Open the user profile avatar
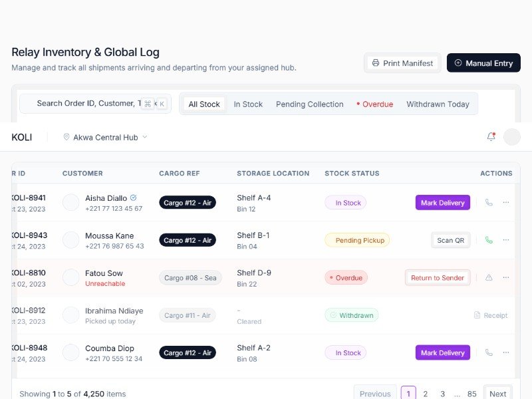This screenshot has width=532, height=399. [x=512, y=137]
